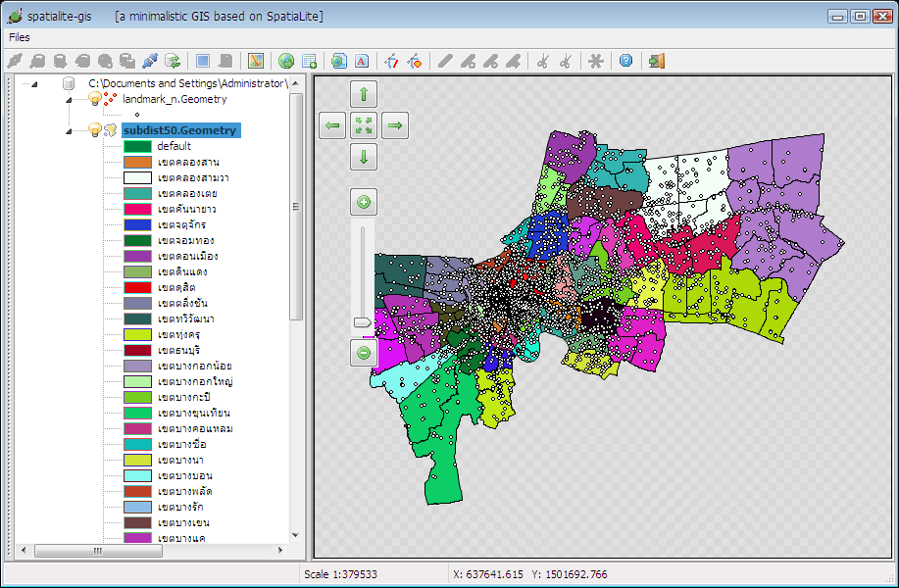Screen dimensions: 899x588
Task: Collapse the database root tree node
Action: [34, 84]
